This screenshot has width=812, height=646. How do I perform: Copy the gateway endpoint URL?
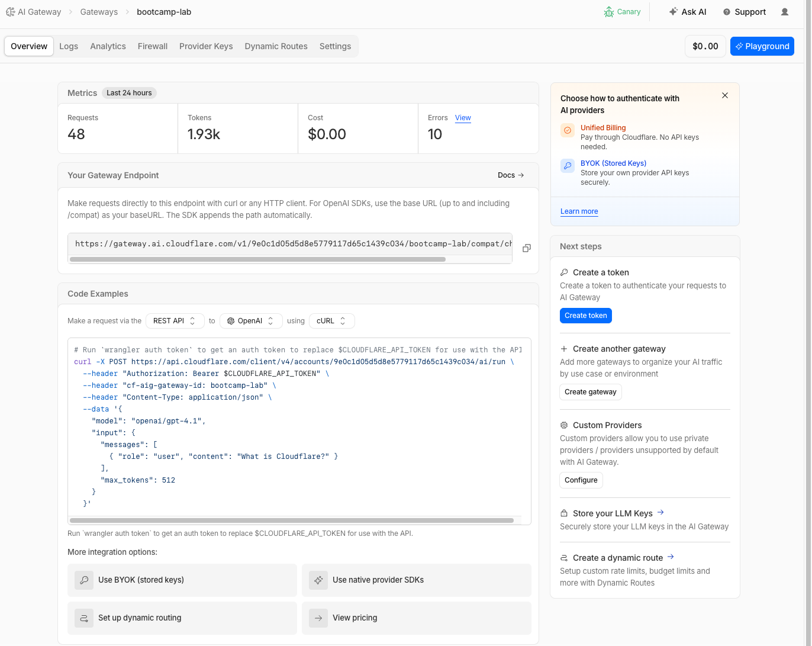(527, 248)
